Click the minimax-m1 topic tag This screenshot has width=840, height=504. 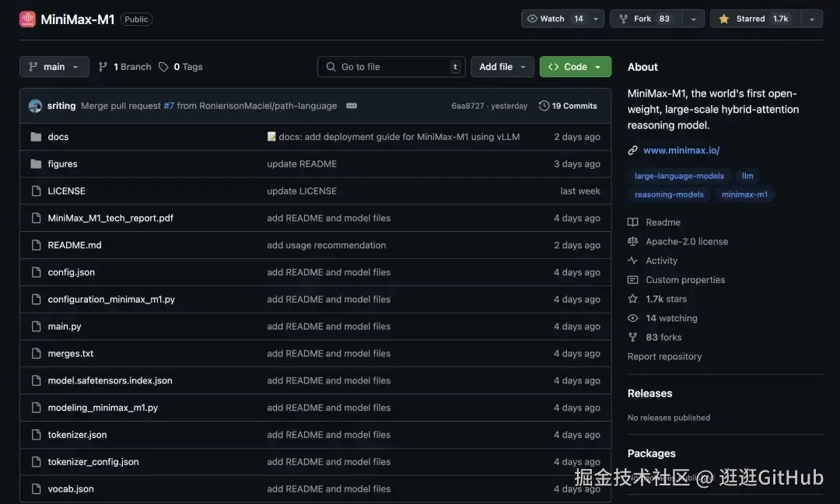click(744, 194)
